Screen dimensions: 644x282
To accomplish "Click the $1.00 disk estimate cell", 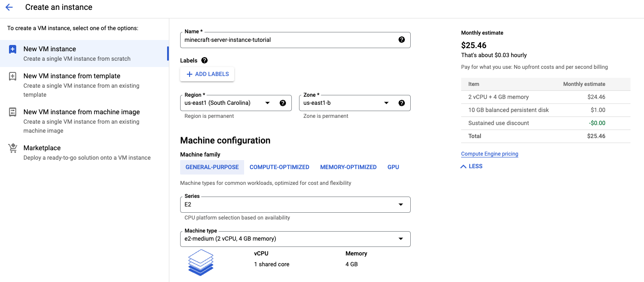I will (598, 110).
